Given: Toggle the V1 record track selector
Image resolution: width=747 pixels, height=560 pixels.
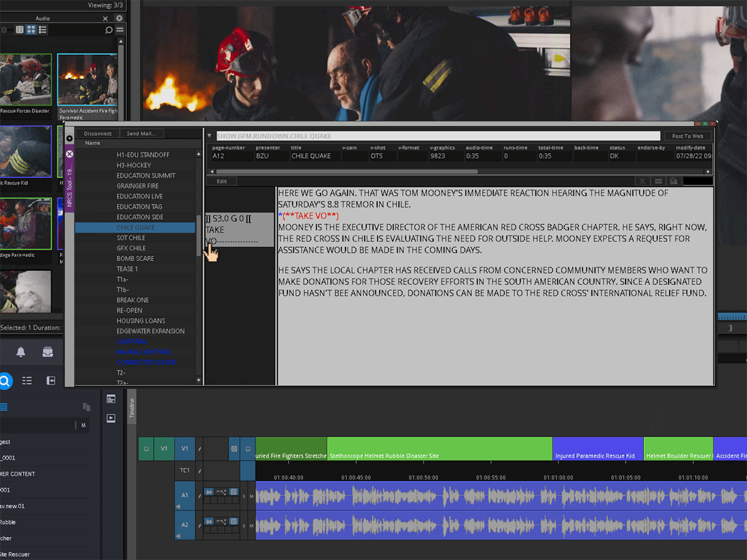Looking at the screenshot, I should [x=185, y=448].
